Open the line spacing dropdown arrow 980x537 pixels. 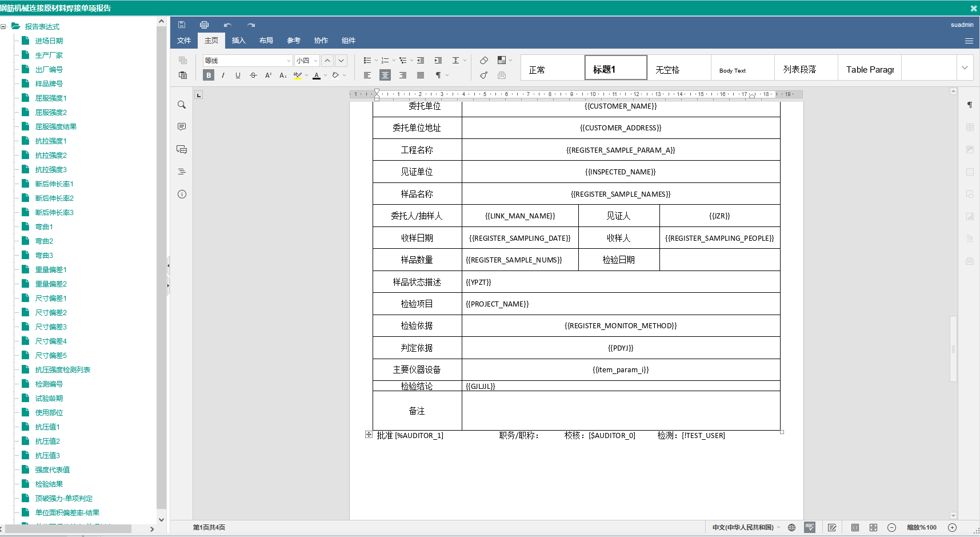pos(465,60)
